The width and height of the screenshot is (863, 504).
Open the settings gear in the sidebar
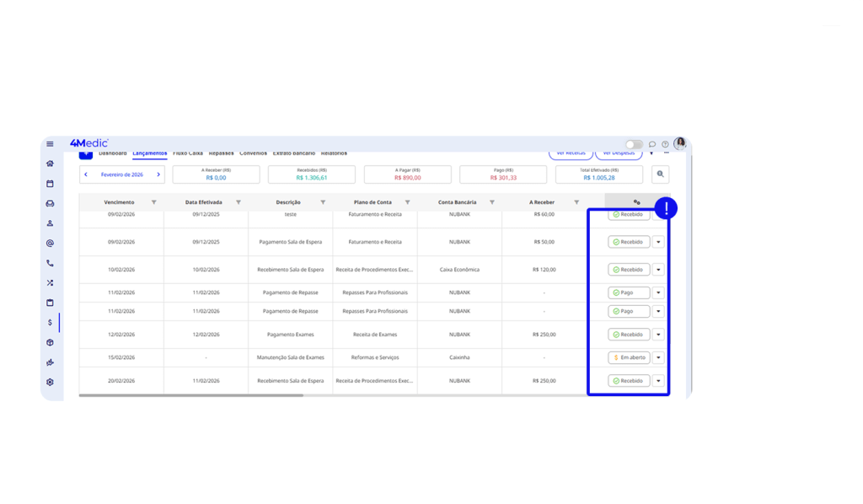click(x=50, y=382)
